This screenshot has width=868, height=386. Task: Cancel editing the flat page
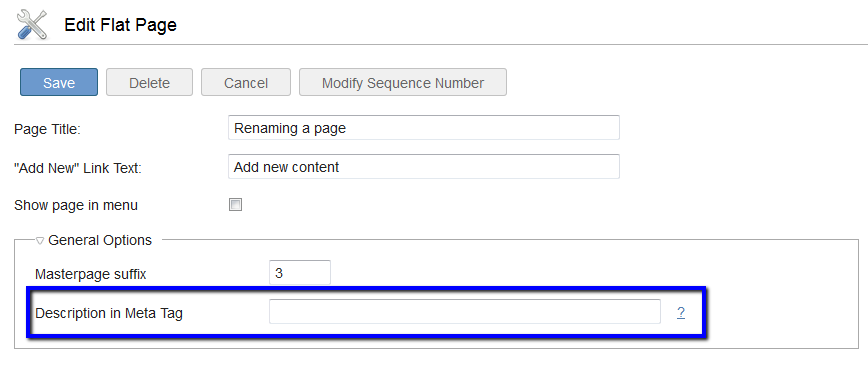point(246,83)
